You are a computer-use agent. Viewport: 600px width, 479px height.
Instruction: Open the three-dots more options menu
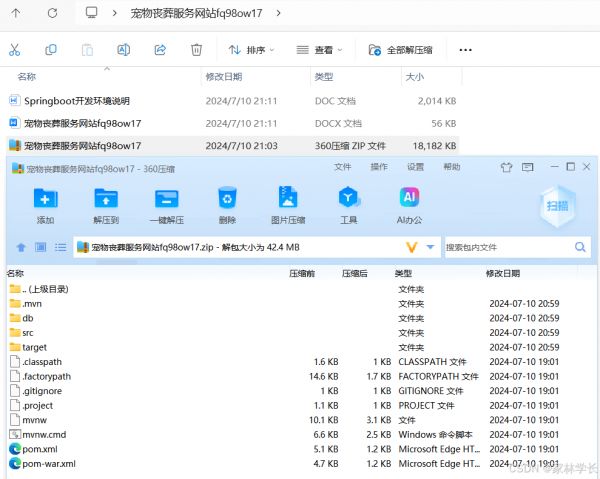coord(465,50)
